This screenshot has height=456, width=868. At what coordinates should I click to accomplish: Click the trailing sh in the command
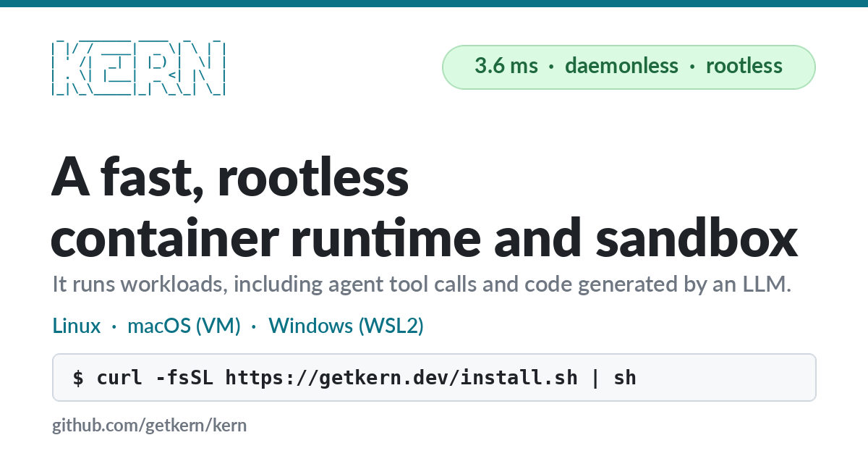pos(625,377)
